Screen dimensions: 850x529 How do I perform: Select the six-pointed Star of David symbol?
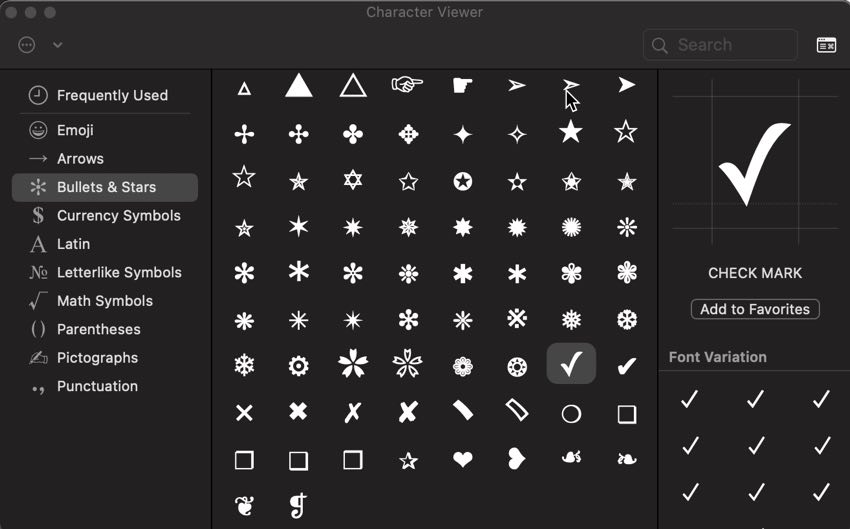click(x=353, y=180)
